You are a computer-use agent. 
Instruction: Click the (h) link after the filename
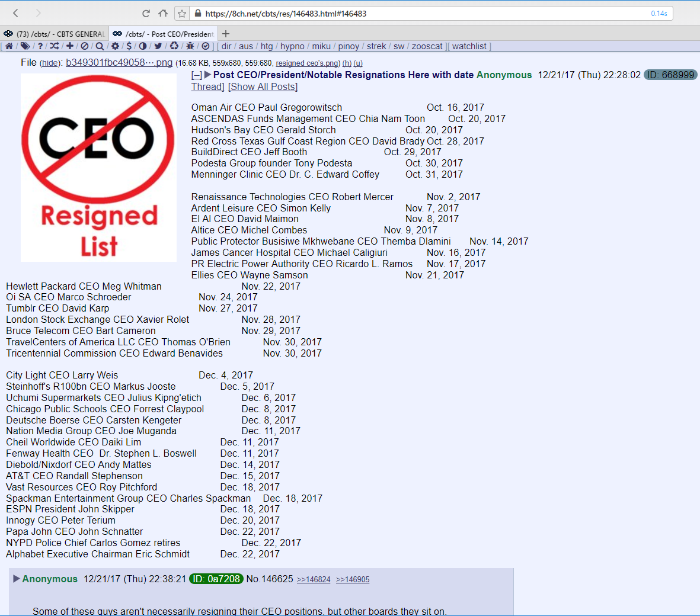(x=347, y=63)
